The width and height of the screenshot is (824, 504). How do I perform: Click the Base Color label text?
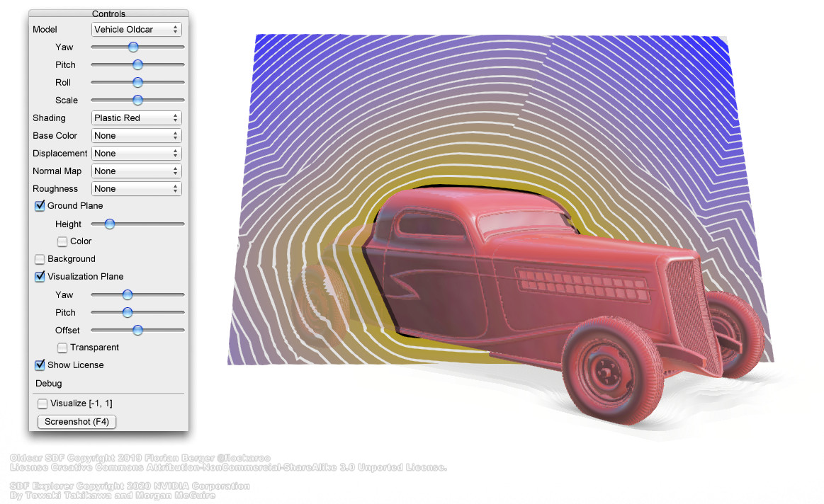[x=55, y=135]
